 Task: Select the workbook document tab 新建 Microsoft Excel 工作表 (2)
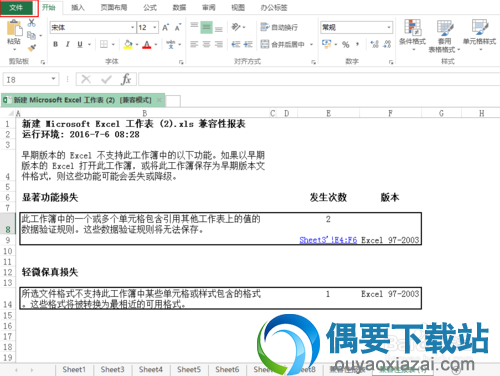click(82, 100)
